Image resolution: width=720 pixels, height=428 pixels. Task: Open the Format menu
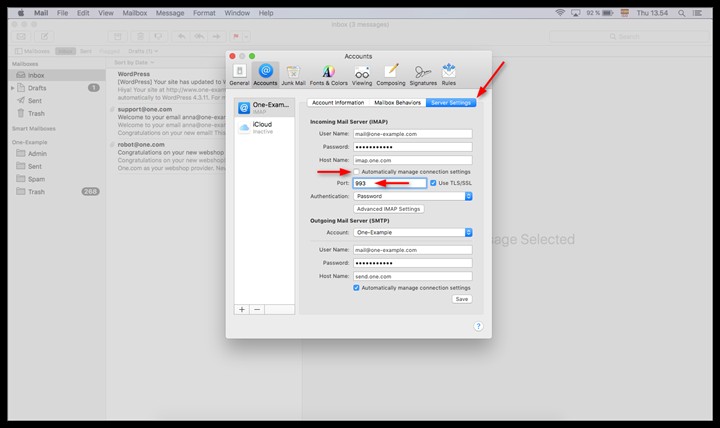[204, 13]
